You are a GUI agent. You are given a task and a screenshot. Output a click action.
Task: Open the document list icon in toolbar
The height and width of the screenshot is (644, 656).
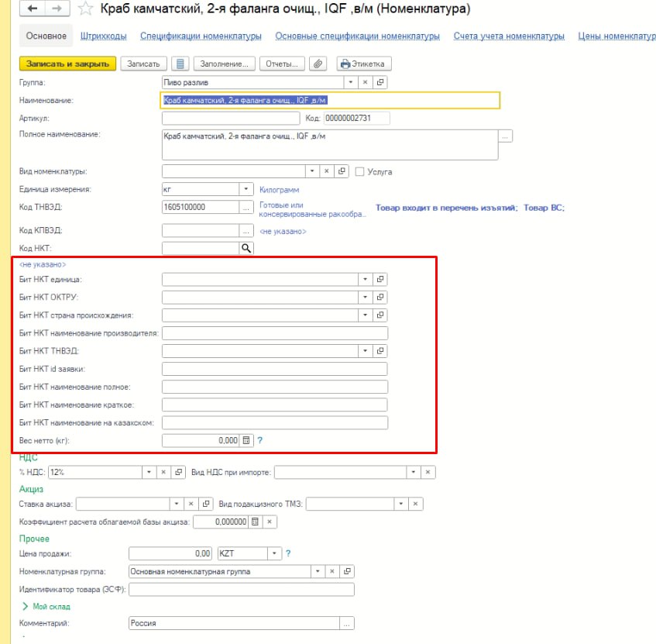(179, 64)
